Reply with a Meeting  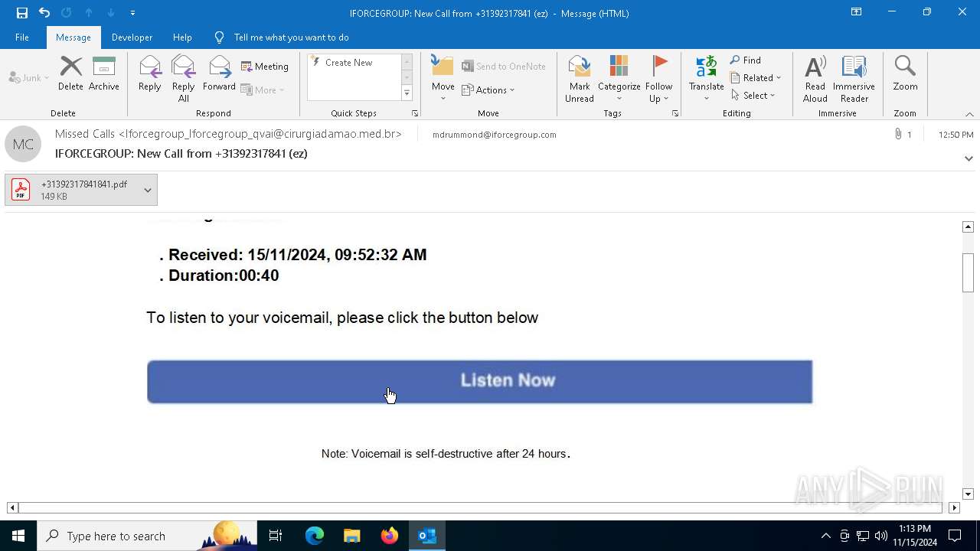click(x=265, y=67)
